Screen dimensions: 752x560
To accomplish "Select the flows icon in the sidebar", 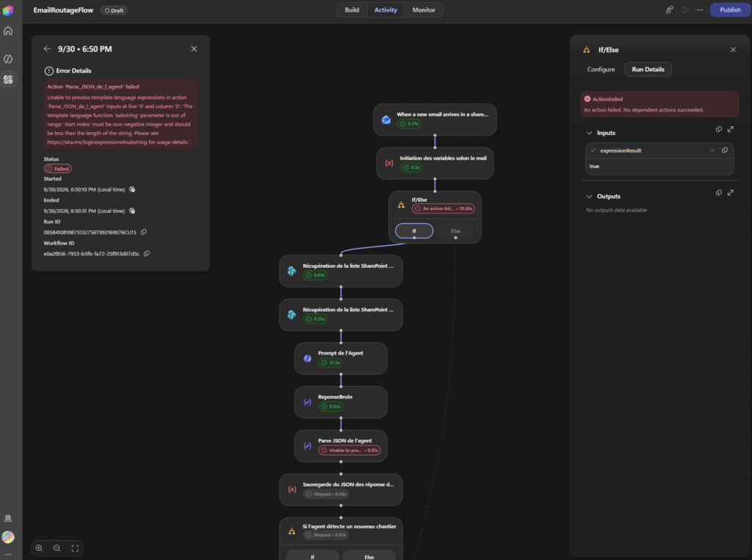I will click(x=8, y=79).
